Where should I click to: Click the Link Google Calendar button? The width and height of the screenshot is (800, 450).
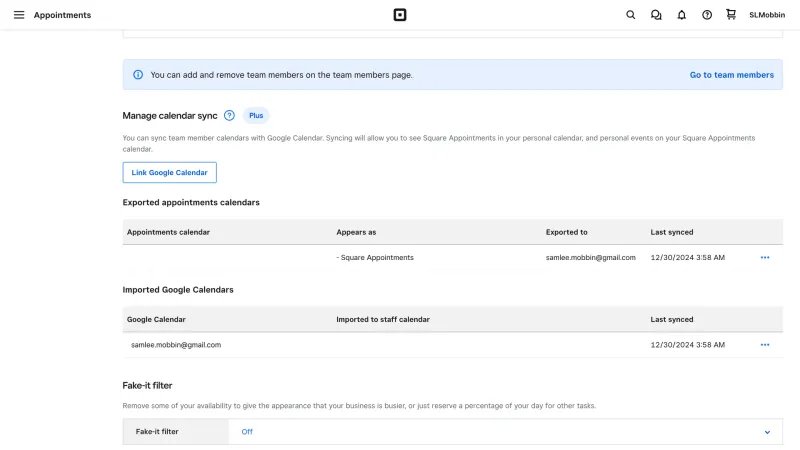pyautogui.click(x=169, y=172)
